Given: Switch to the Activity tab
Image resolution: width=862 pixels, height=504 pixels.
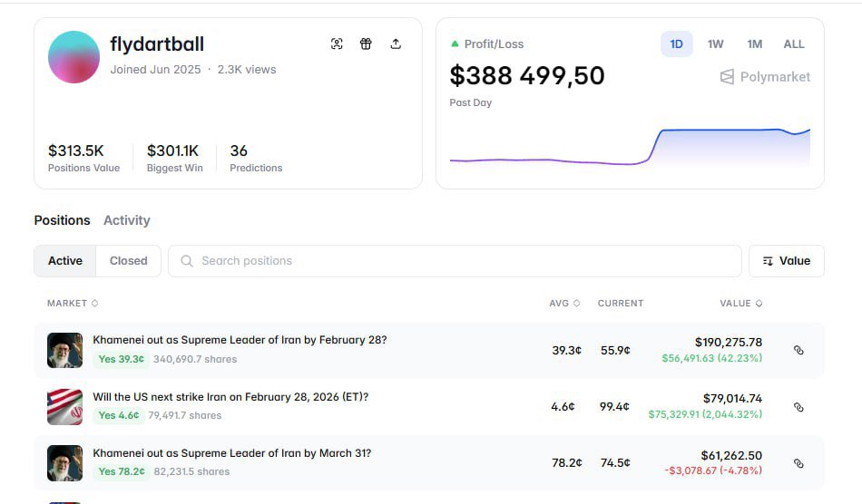Looking at the screenshot, I should 126,220.
